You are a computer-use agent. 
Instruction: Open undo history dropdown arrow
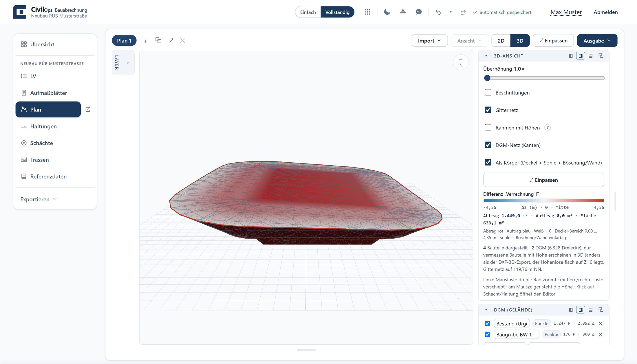[x=451, y=12]
